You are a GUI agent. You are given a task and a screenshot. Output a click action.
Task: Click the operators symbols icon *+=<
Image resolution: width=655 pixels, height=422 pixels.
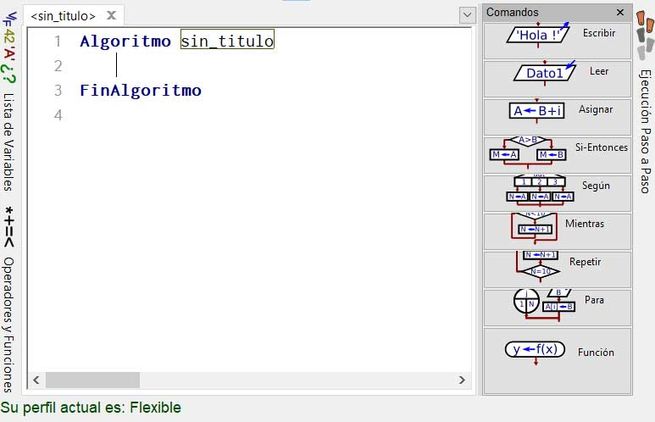click(x=8, y=226)
